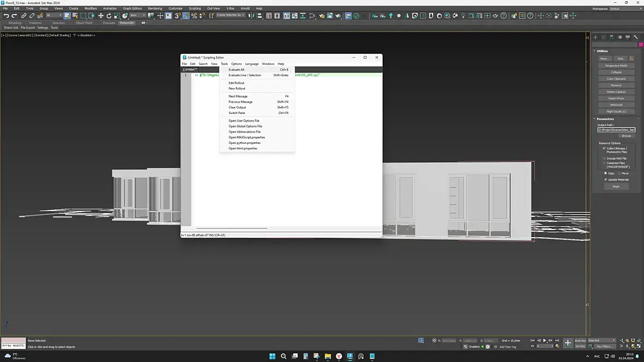Select the Move tool icon
The height and width of the screenshot is (362, 644).
coord(100,16)
